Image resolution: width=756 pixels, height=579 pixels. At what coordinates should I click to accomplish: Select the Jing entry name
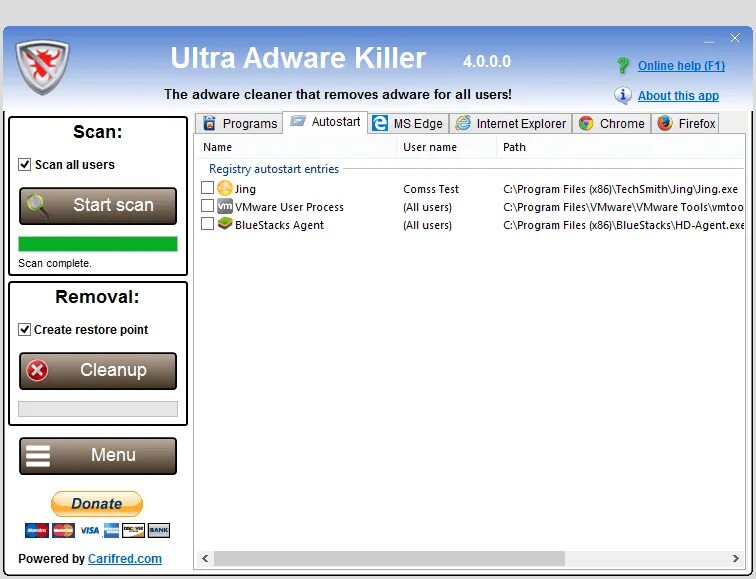[x=245, y=189]
